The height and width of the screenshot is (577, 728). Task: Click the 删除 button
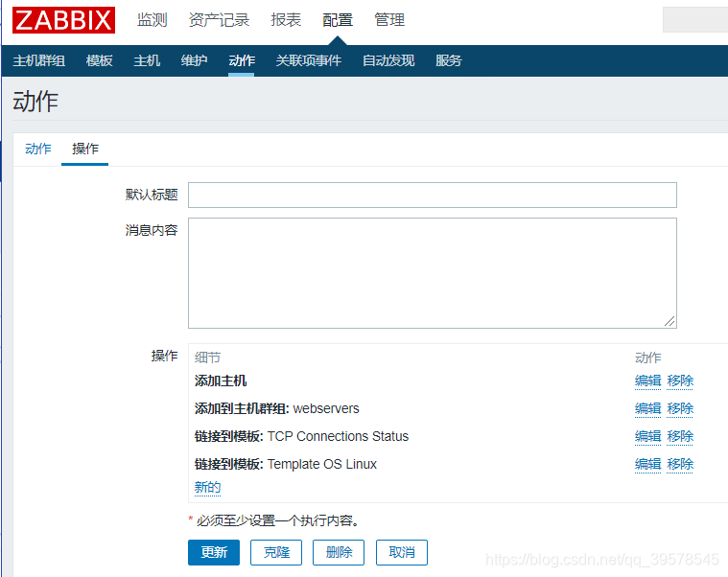coord(339,552)
